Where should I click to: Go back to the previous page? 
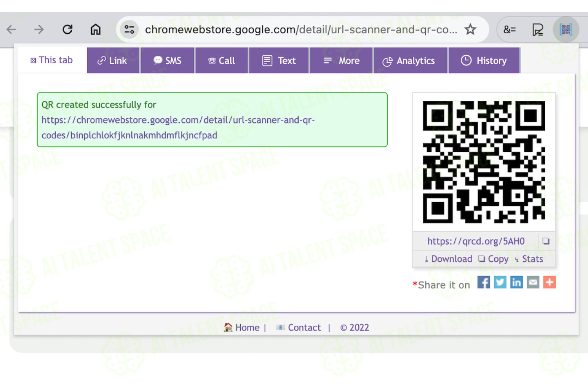point(11,29)
